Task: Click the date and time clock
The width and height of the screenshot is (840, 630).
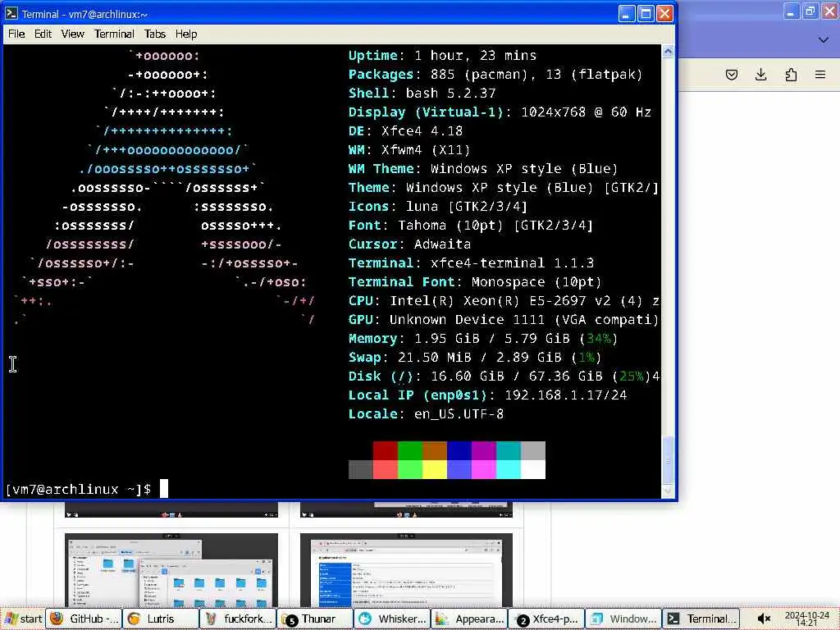Action: point(806,619)
